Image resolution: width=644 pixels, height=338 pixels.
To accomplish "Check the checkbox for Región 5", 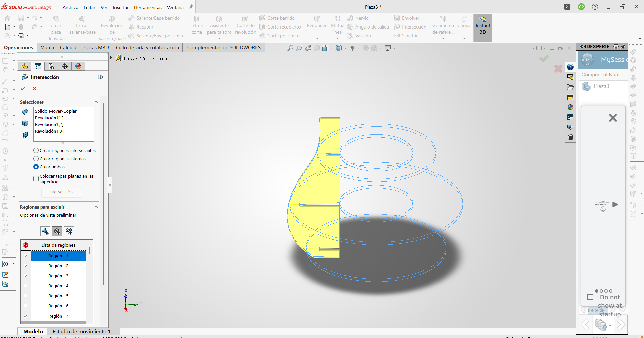I will pos(26,296).
